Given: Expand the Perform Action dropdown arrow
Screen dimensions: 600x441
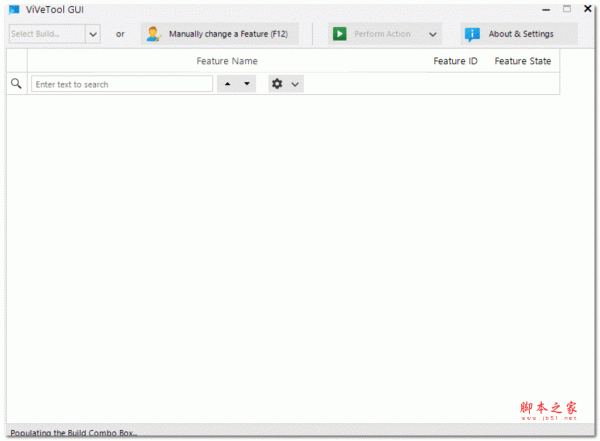Looking at the screenshot, I should (x=433, y=34).
